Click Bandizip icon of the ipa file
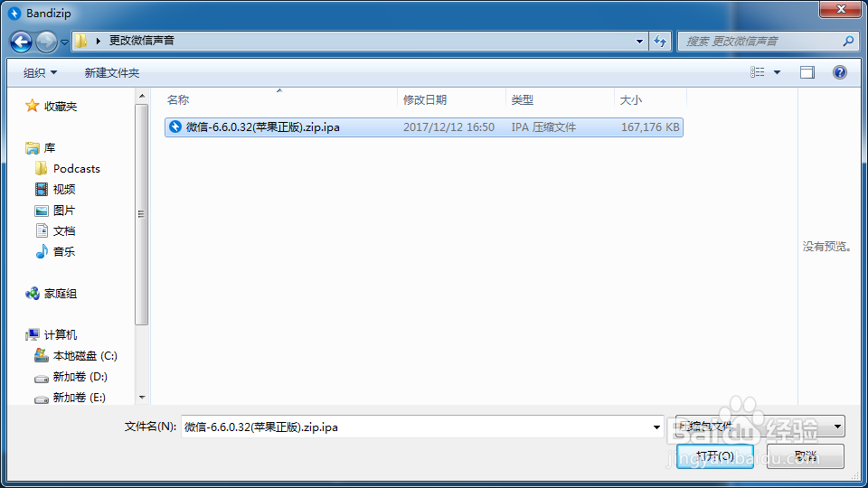This screenshot has height=488, width=868. pos(175,127)
